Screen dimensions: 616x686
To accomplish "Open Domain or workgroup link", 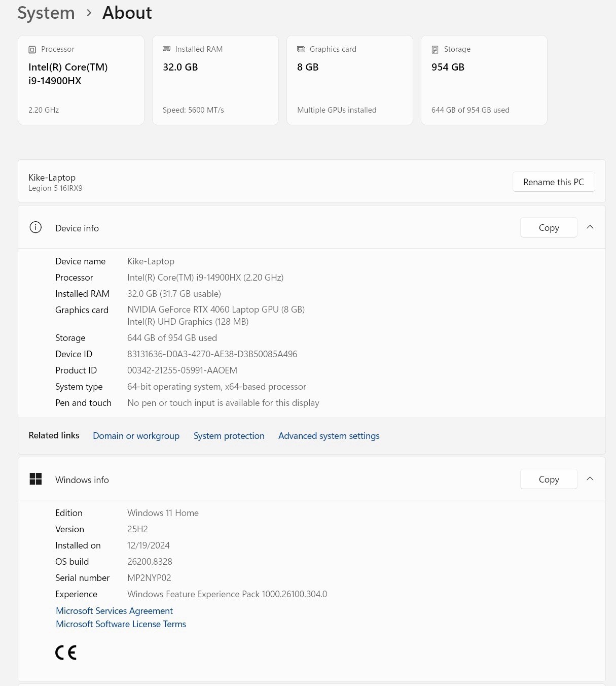I will click(x=136, y=436).
